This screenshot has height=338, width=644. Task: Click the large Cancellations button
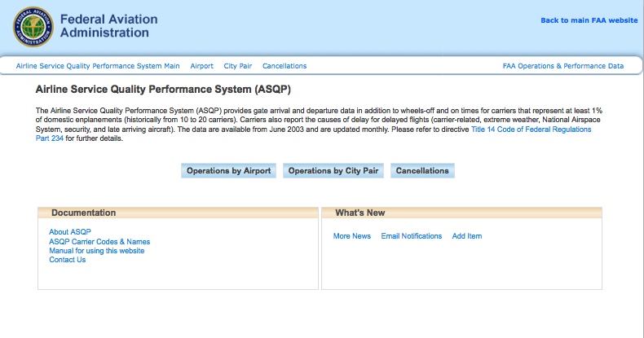coord(422,171)
